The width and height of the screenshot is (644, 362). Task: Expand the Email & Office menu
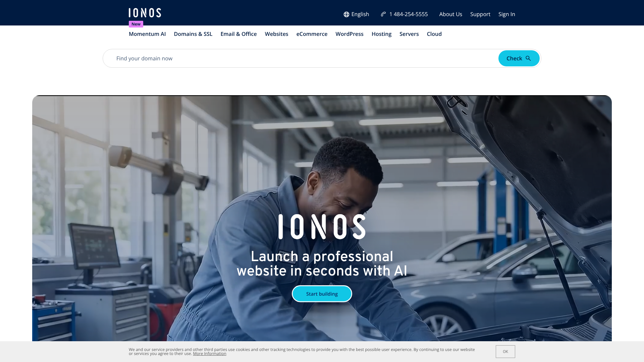[x=238, y=34]
